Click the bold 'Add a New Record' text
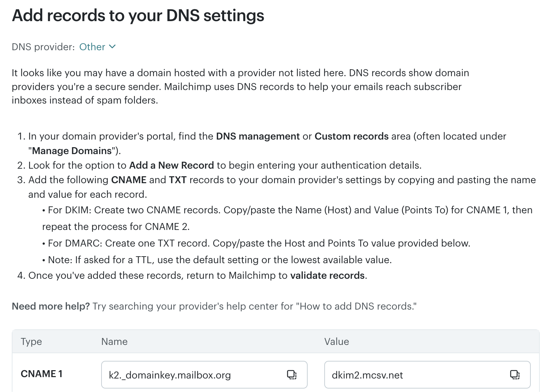 [x=171, y=166]
